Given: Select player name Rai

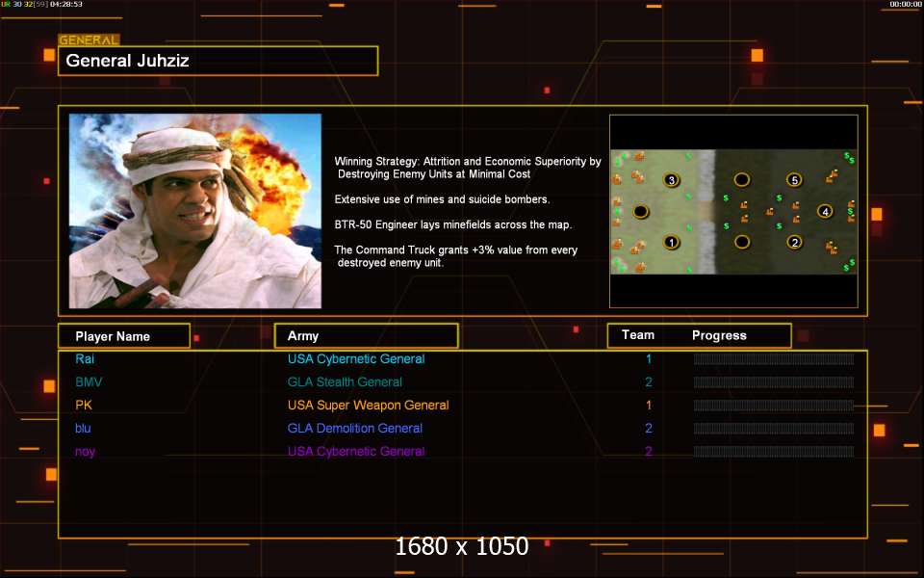Looking at the screenshot, I should click(x=85, y=358).
